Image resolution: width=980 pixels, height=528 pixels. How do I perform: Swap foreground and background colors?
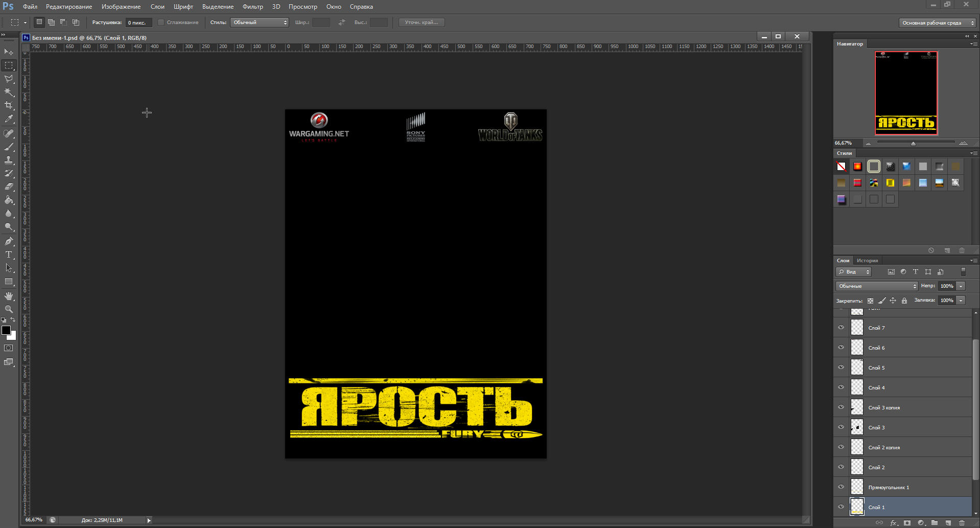click(13, 320)
